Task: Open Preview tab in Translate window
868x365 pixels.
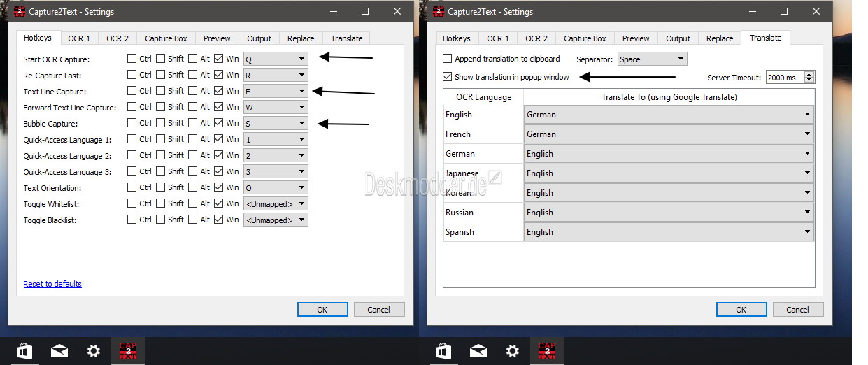Action: point(636,38)
